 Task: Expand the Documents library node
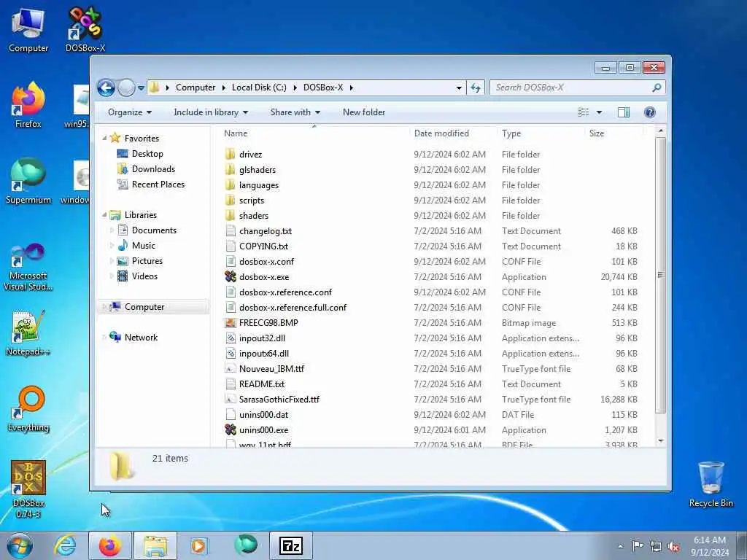112,230
